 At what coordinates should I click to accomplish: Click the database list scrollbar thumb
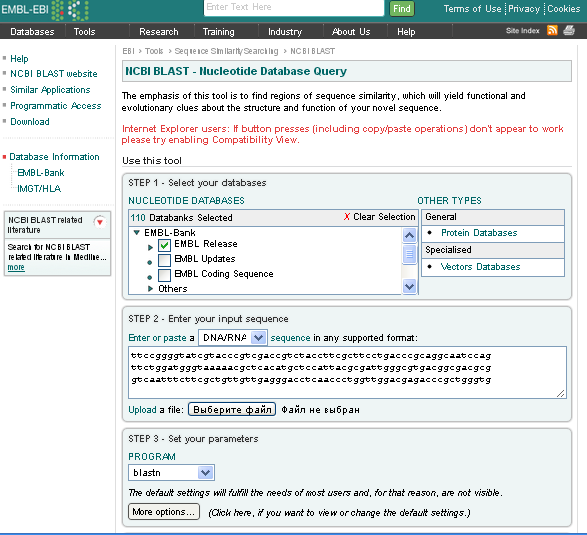[410, 254]
